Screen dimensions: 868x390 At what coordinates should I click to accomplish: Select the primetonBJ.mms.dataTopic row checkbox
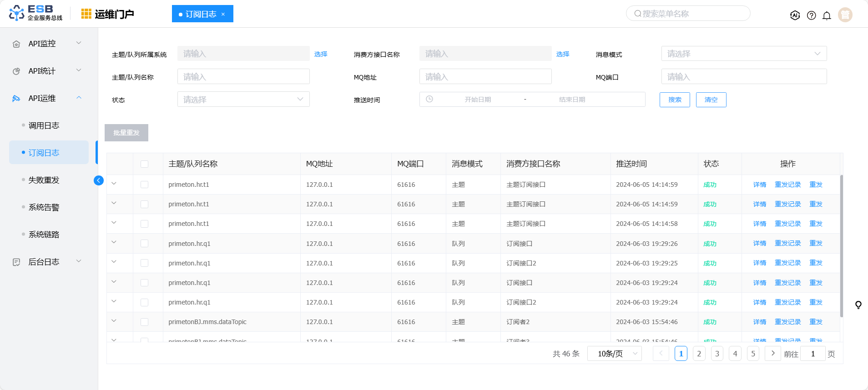[144, 322]
